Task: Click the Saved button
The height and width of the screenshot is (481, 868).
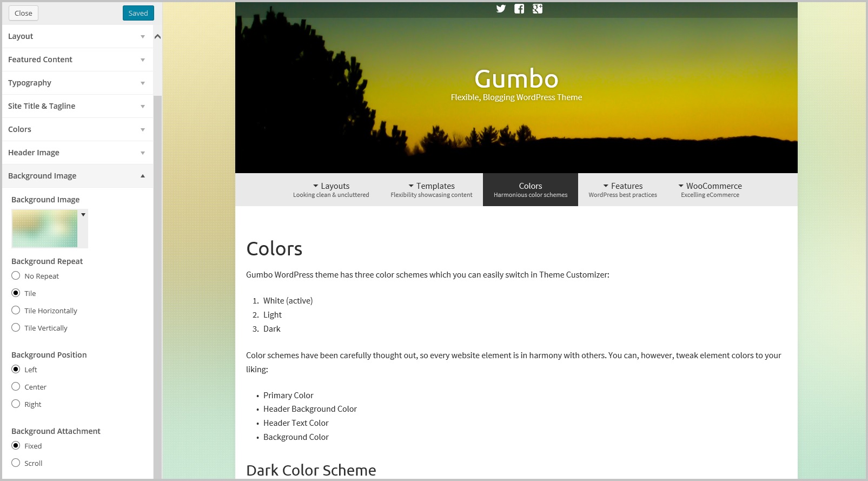Action: (x=138, y=13)
